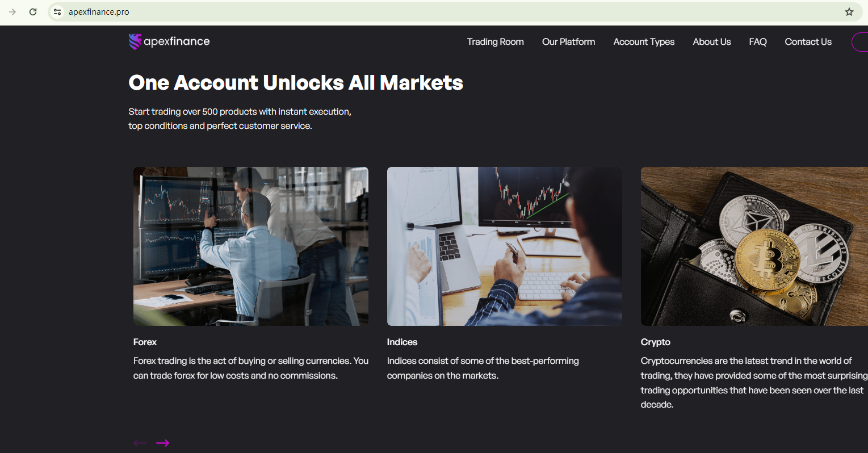Select the Forex card heading

pyautogui.click(x=145, y=342)
